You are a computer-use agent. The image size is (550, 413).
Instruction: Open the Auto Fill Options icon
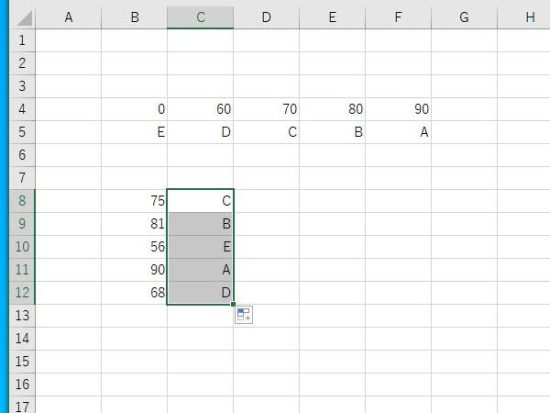coord(244,315)
